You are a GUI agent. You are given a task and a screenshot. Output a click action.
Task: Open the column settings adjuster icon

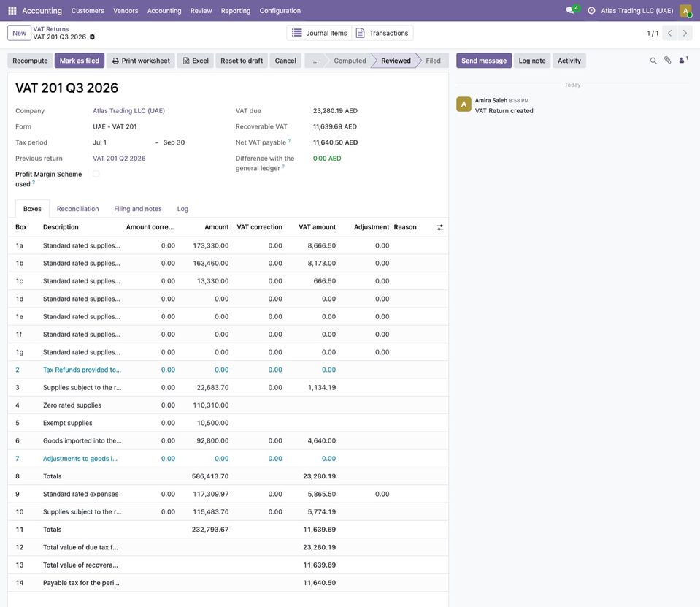(x=440, y=227)
